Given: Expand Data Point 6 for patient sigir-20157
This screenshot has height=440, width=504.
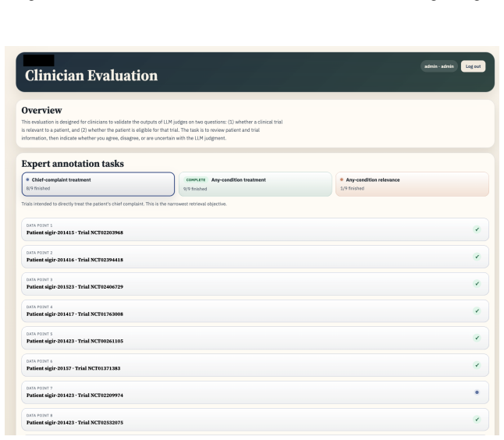Looking at the screenshot, I should pos(255,365).
